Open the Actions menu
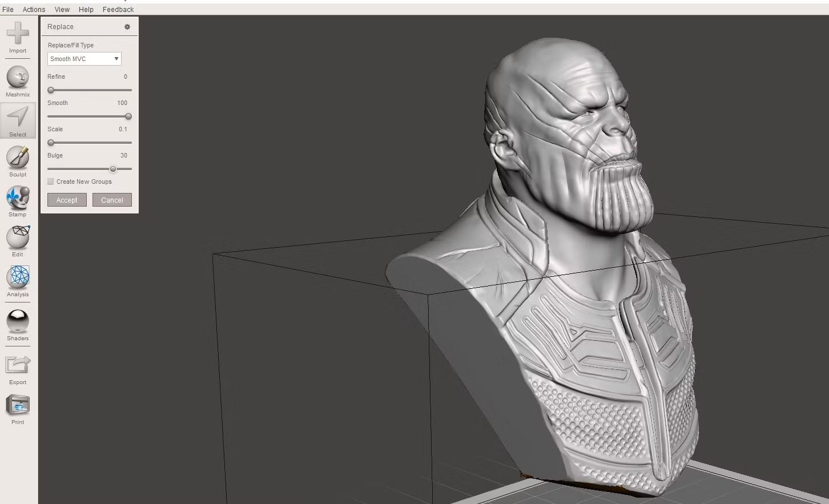This screenshot has width=829, height=504. click(34, 10)
